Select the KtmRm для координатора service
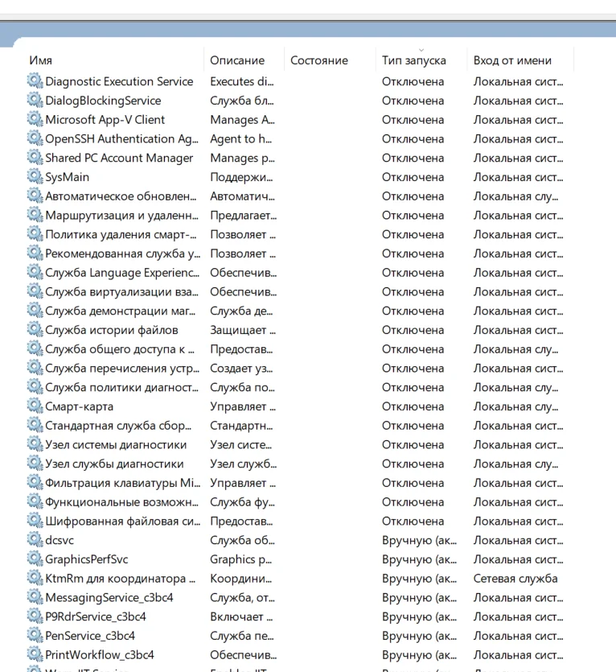This screenshot has height=672, width=616. (296, 579)
